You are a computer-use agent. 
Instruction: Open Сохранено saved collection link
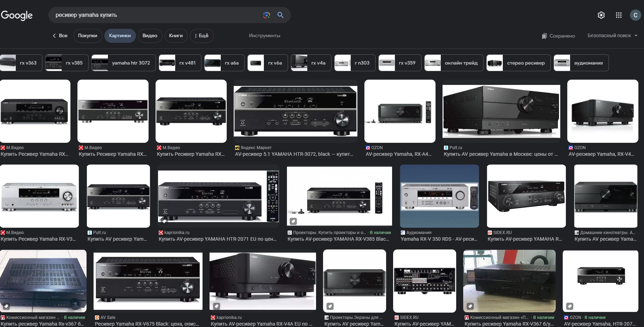[559, 36]
